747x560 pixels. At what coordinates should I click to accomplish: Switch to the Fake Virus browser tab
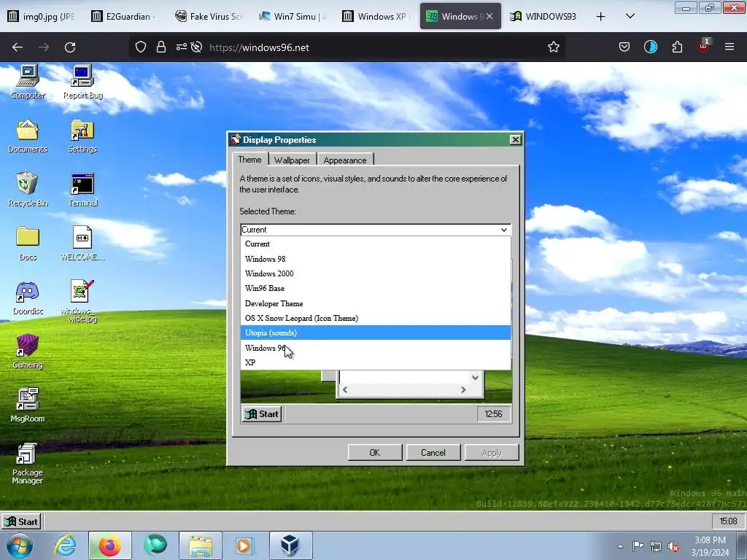click(x=208, y=16)
